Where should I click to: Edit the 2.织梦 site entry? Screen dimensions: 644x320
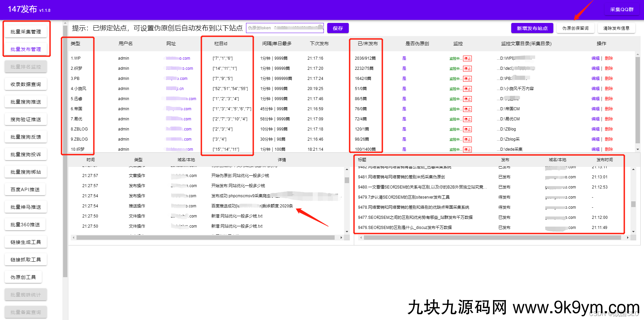click(595, 68)
